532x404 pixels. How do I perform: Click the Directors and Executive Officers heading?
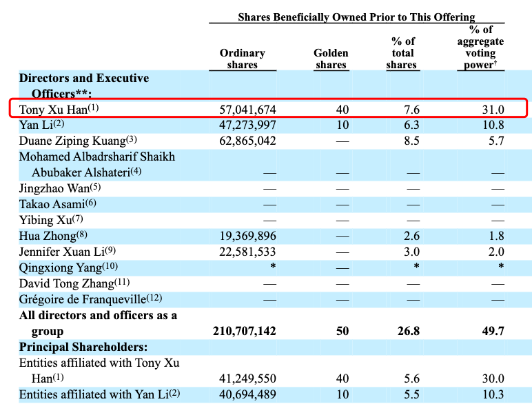click(x=83, y=85)
